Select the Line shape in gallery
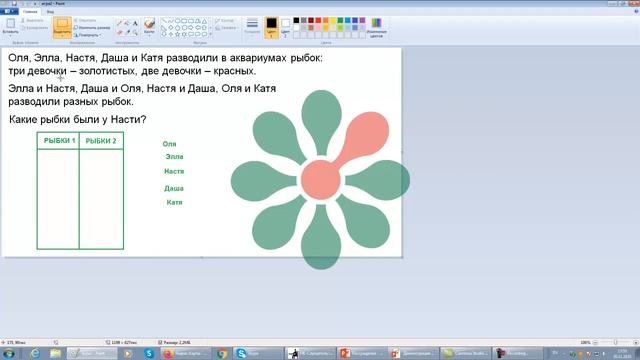The height and width of the screenshot is (360, 640). [164, 21]
